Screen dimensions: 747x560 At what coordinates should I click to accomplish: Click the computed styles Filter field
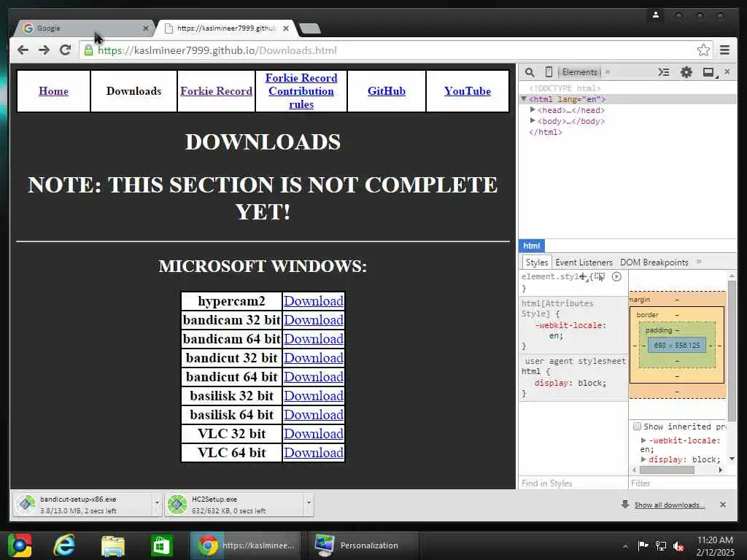(x=683, y=483)
